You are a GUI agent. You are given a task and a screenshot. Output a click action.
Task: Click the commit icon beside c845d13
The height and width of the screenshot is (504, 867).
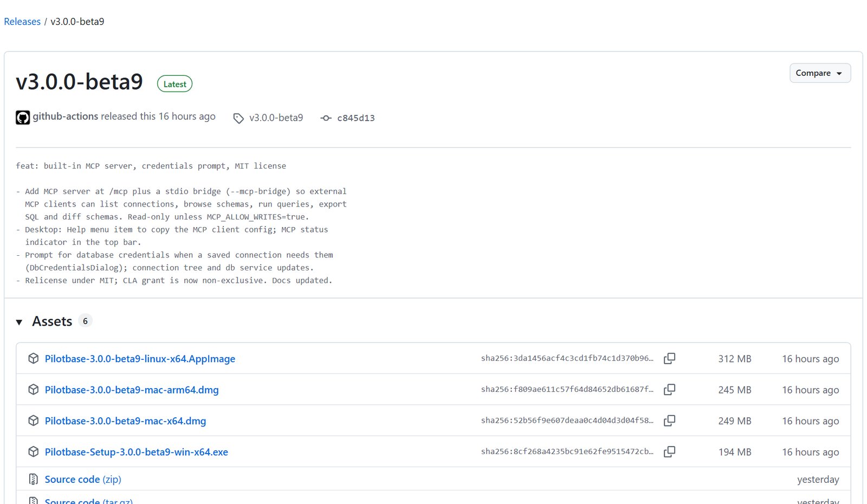(326, 118)
